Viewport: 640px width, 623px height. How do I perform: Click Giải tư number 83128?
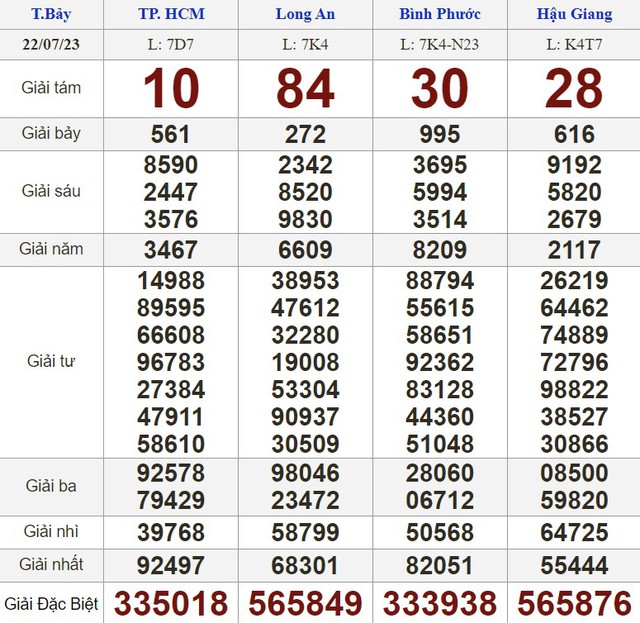point(440,389)
